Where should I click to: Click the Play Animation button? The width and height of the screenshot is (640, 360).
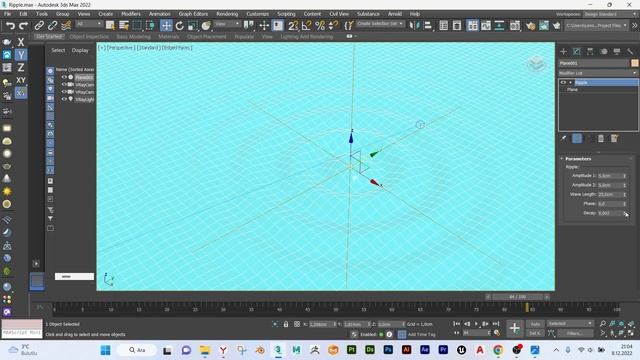476,324
